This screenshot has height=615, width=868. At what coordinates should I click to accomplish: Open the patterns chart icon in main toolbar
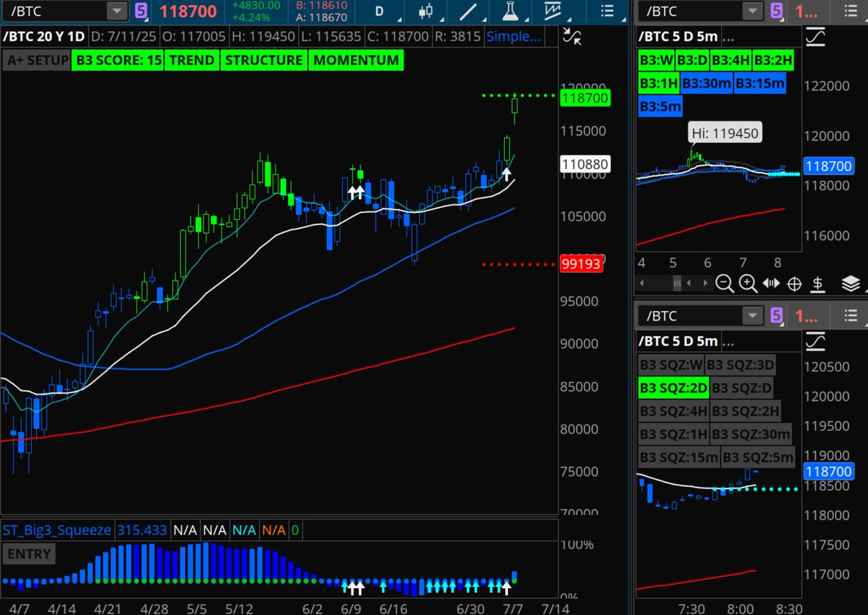click(x=553, y=11)
